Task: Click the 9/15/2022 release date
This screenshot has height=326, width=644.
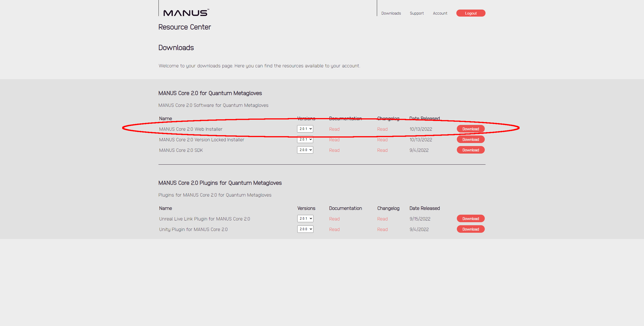Action: click(420, 219)
